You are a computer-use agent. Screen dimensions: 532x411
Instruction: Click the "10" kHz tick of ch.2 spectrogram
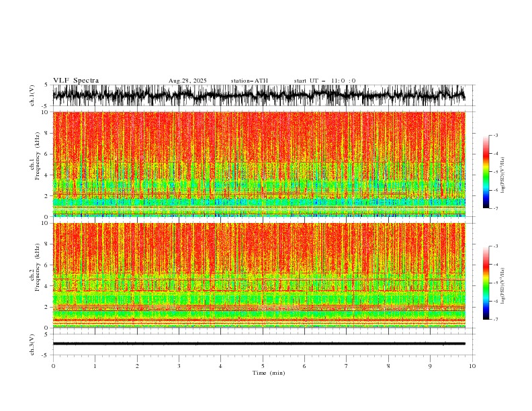pyautogui.click(x=45, y=223)
